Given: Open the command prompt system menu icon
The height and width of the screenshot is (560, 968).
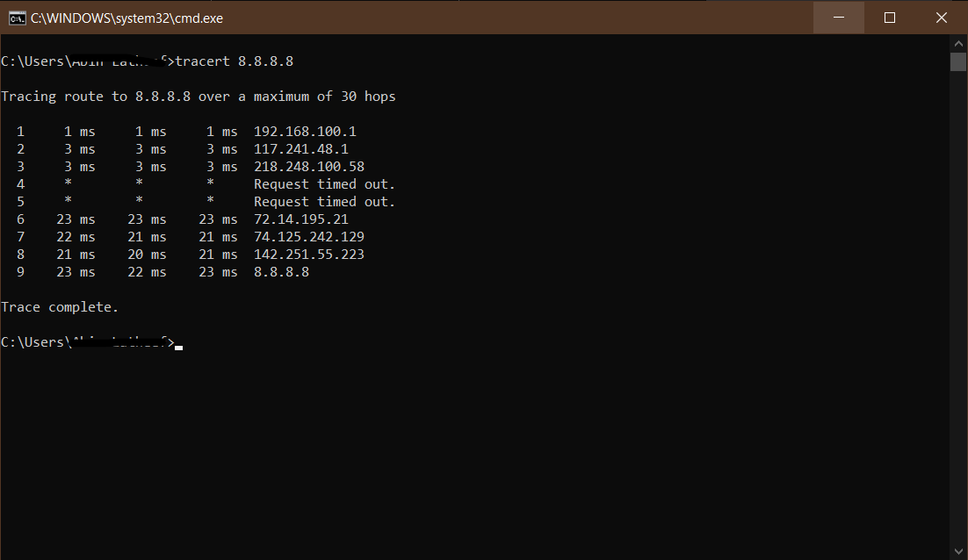Looking at the screenshot, I should [17, 18].
